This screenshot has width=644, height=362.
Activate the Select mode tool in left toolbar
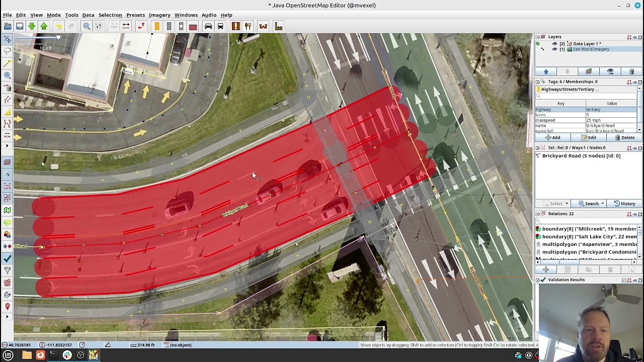point(8,39)
